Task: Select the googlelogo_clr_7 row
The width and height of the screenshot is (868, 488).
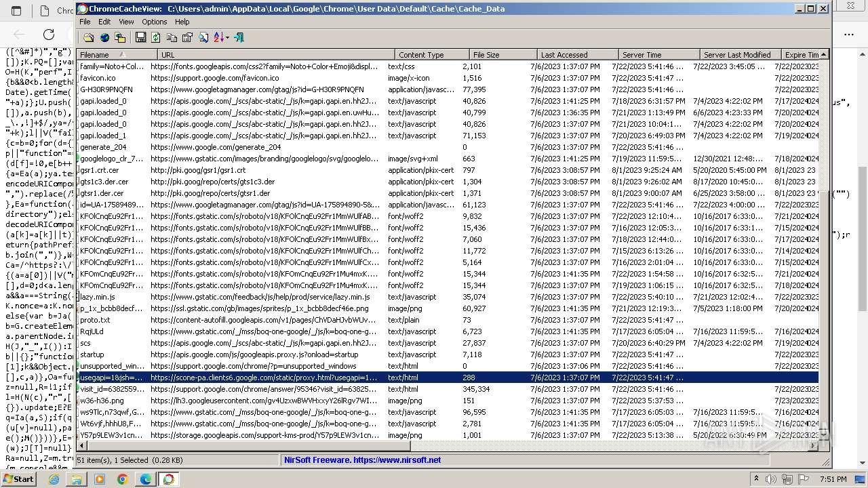Action: [448, 159]
